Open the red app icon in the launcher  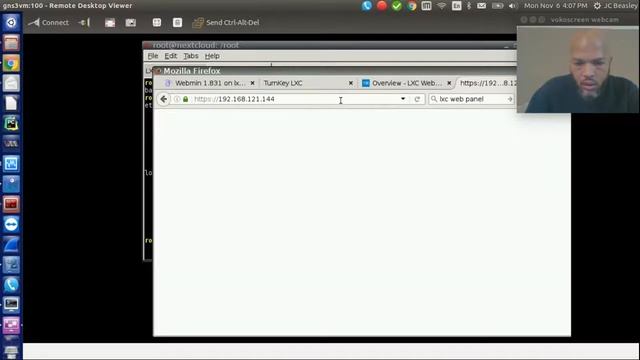(11, 204)
